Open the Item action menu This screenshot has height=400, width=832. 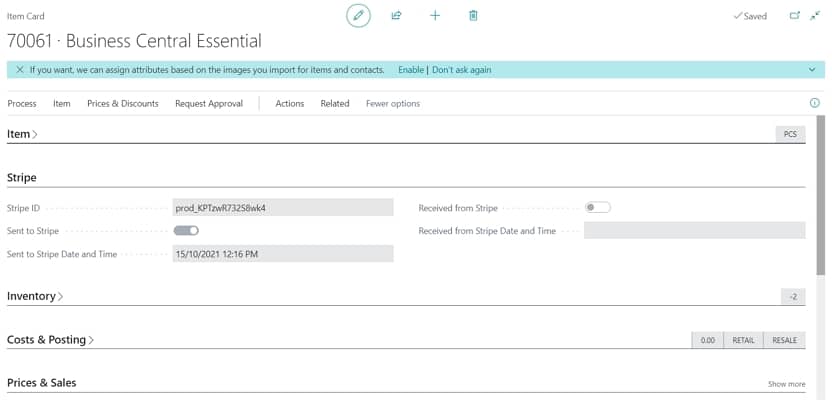[x=62, y=103]
